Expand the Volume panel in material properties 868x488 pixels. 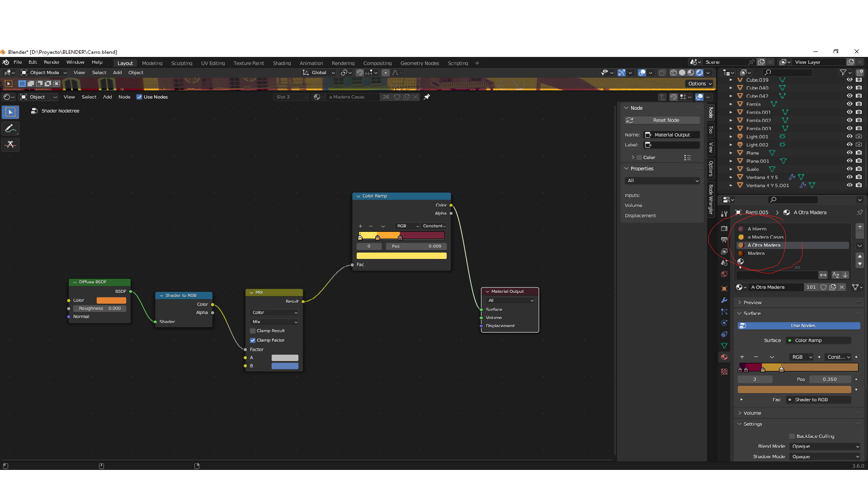(x=752, y=413)
